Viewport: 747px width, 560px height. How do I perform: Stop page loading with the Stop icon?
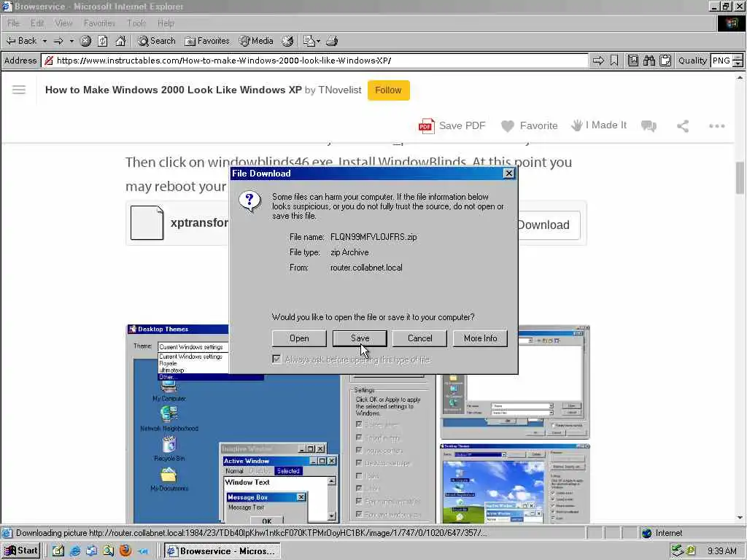(86, 41)
